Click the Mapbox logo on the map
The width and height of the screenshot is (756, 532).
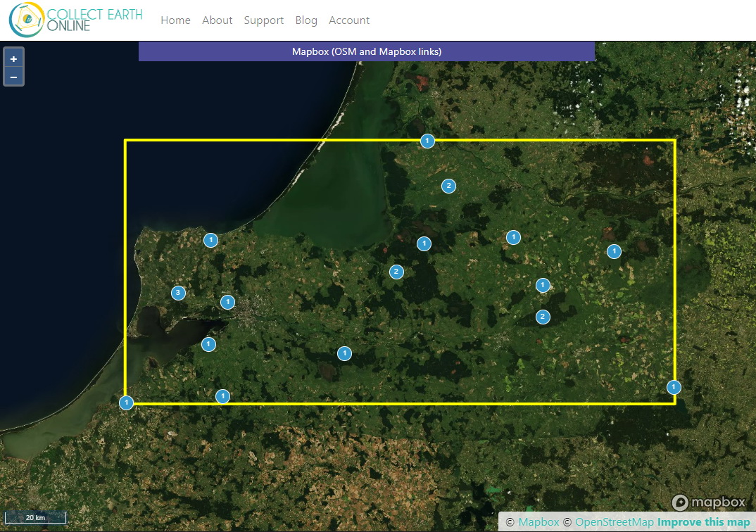point(708,502)
